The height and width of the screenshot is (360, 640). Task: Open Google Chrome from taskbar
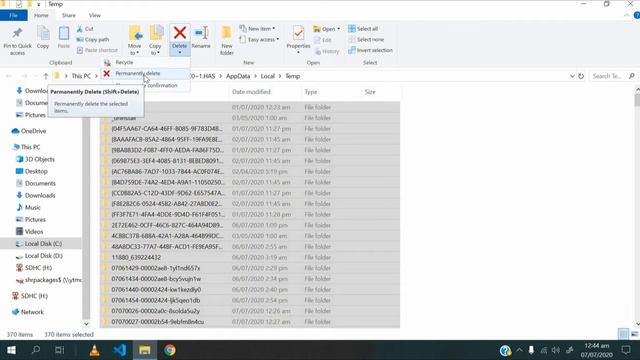(x=170, y=350)
